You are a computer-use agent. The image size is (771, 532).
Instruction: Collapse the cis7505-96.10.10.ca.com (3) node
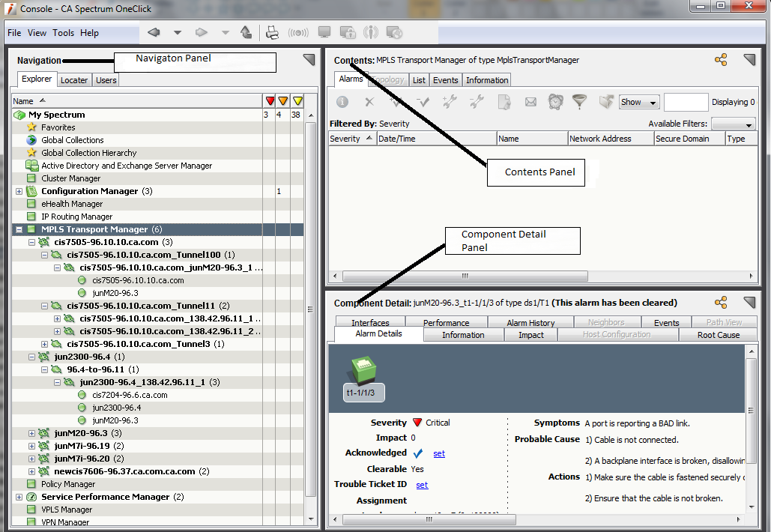coord(31,242)
